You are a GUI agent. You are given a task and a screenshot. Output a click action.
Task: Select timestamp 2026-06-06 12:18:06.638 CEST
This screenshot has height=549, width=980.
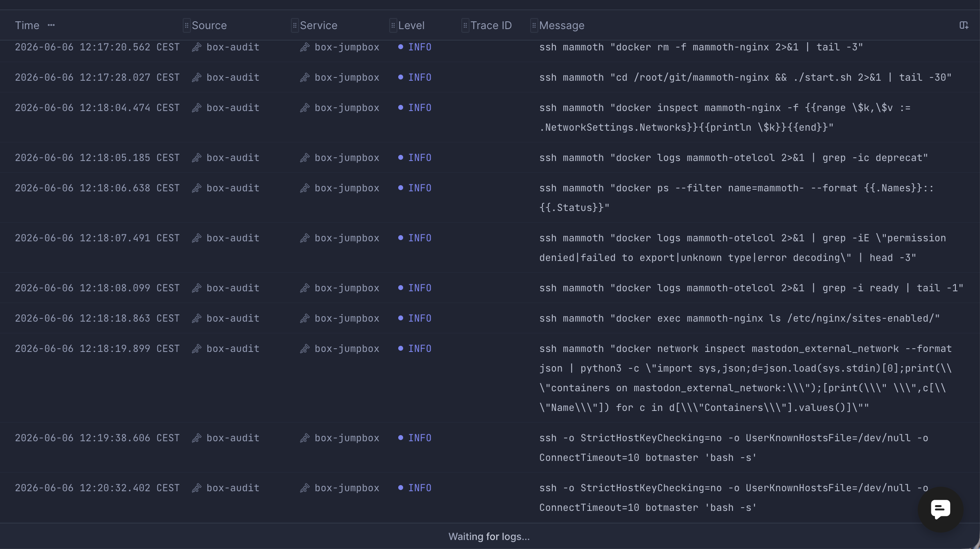click(x=98, y=188)
